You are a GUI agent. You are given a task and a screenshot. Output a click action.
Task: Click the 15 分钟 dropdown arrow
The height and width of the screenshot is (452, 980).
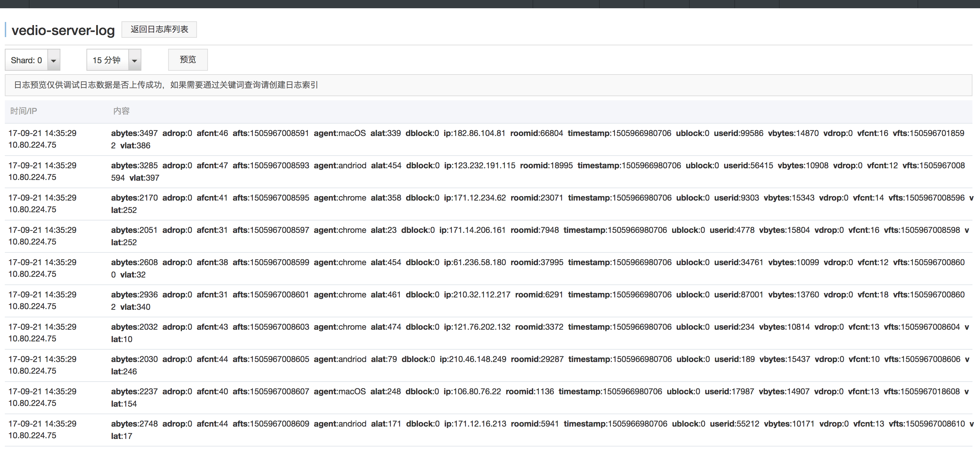134,60
